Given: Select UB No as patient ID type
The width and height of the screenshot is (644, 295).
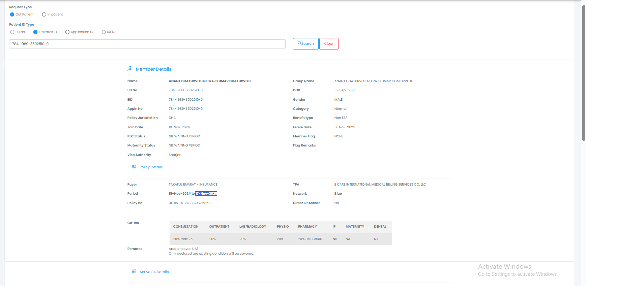Looking at the screenshot, I should 12,32.
